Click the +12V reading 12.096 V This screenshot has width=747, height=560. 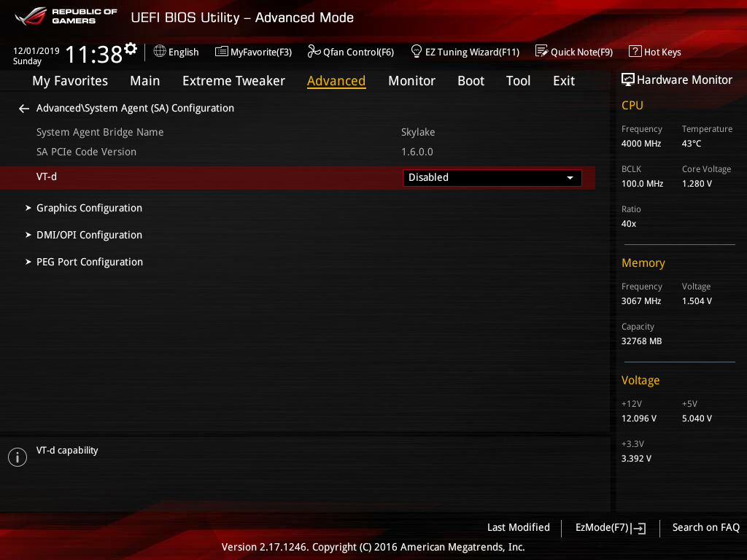638,419
